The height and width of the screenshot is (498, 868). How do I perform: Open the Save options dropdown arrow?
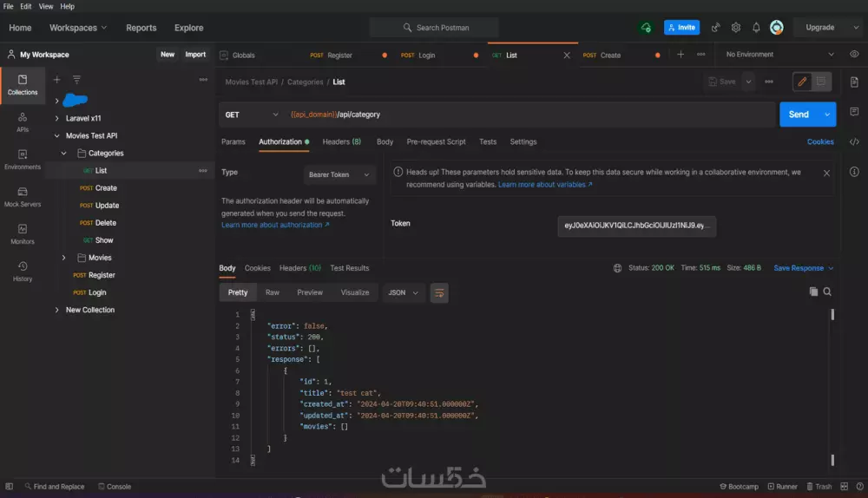[x=748, y=82]
